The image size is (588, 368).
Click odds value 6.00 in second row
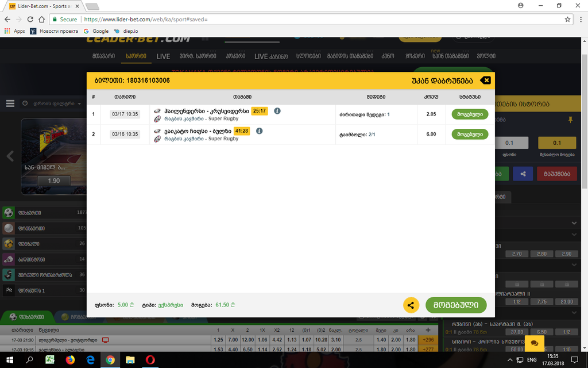(x=431, y=134)
